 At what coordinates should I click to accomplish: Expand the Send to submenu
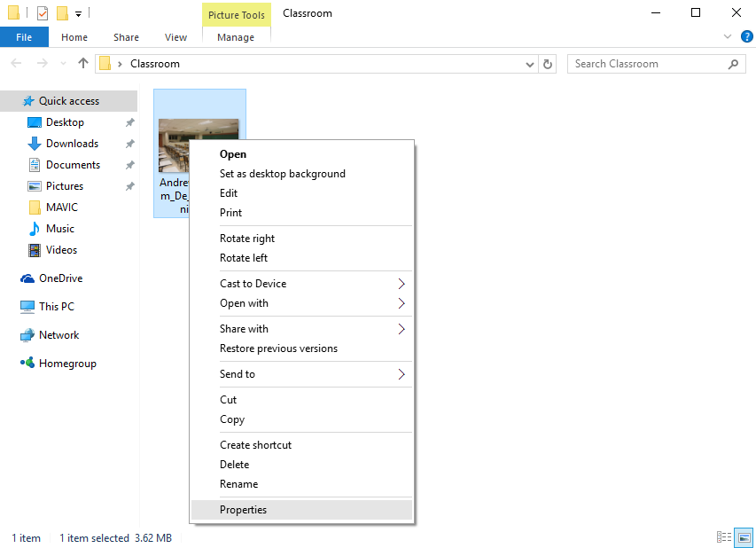(x=401, y=374)
